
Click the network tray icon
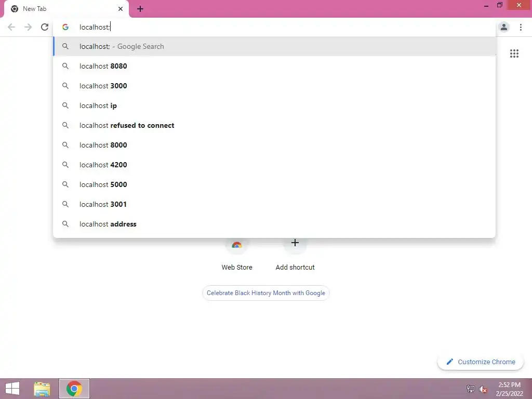pyautogui.click(x=471, y=389)
